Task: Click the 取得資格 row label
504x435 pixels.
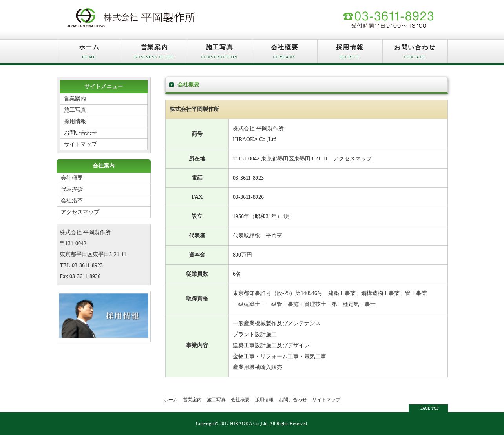Action: pyautogui.click(x=197, y=299)
